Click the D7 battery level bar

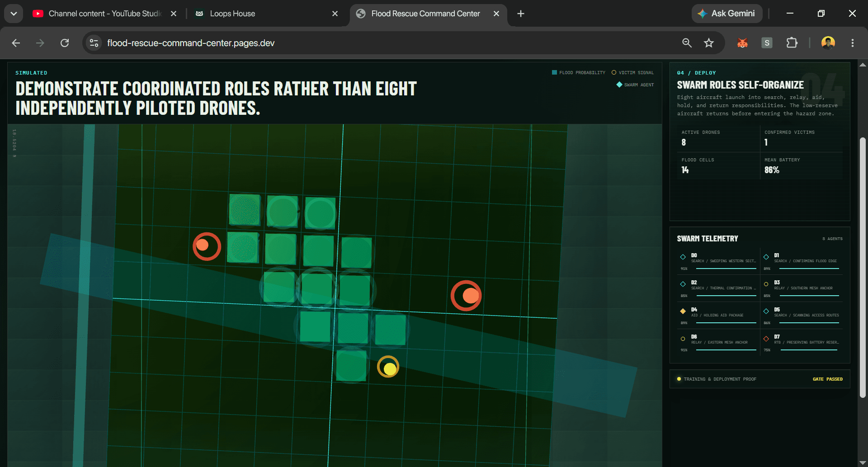[809, 350]
